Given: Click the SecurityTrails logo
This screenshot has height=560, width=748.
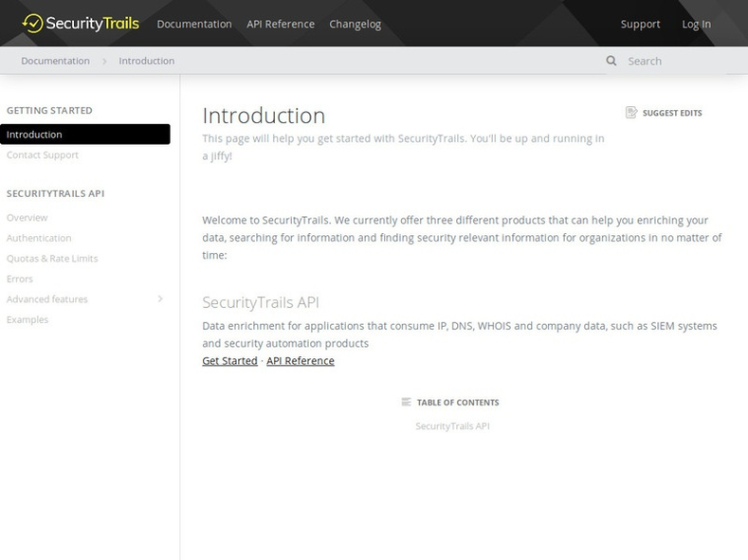Looking at the screenshot, I should pyautogui.click(x=81, y=24).
